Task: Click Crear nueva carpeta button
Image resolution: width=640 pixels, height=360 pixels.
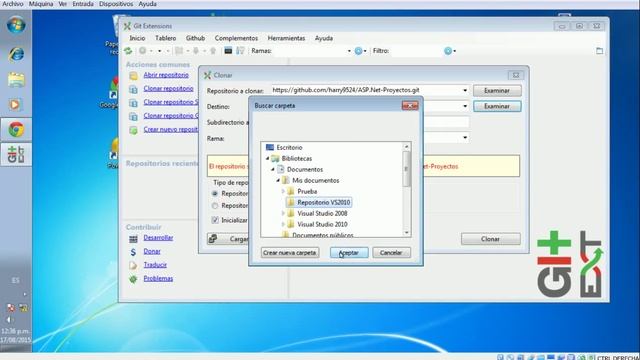Action: point(290,253)
